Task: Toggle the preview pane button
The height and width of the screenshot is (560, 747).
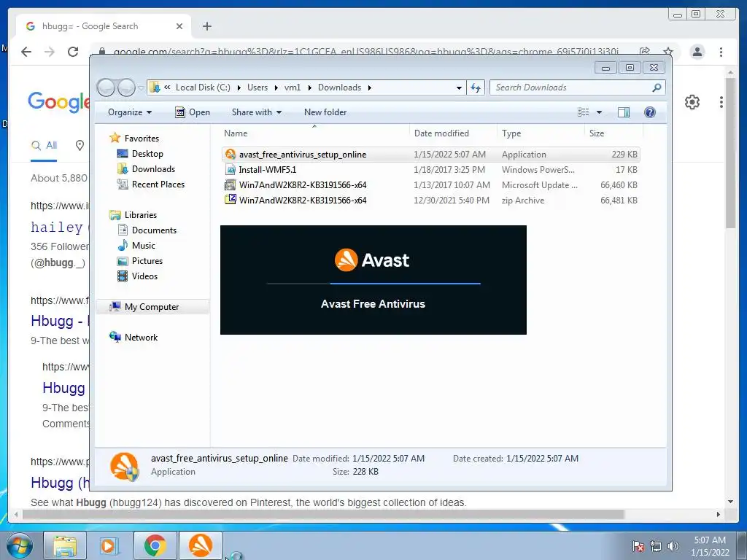Action: [x=624, y=112]
